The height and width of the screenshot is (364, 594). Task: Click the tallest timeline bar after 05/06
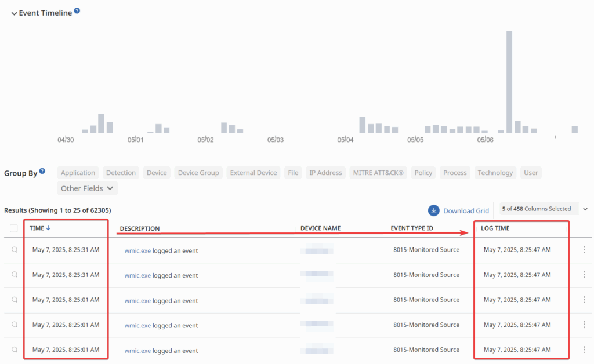509,82
